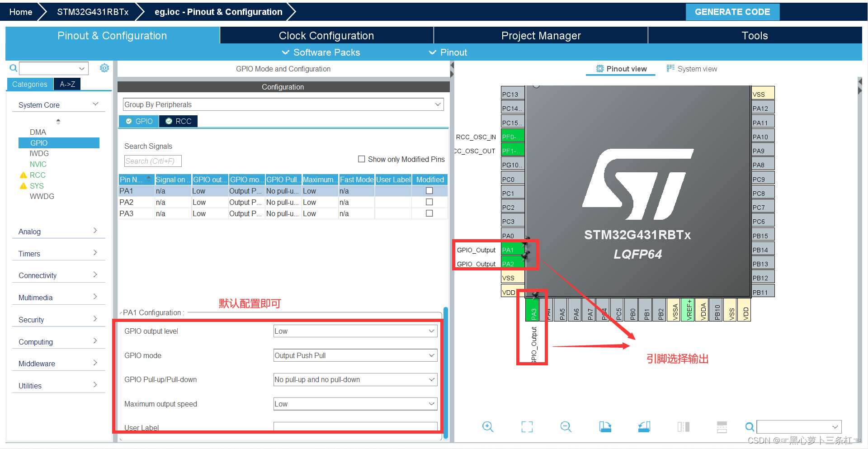The height and width of the screenshot is (449, 868).
Task: Expand the Multimedia category
Action: [58, 298]
